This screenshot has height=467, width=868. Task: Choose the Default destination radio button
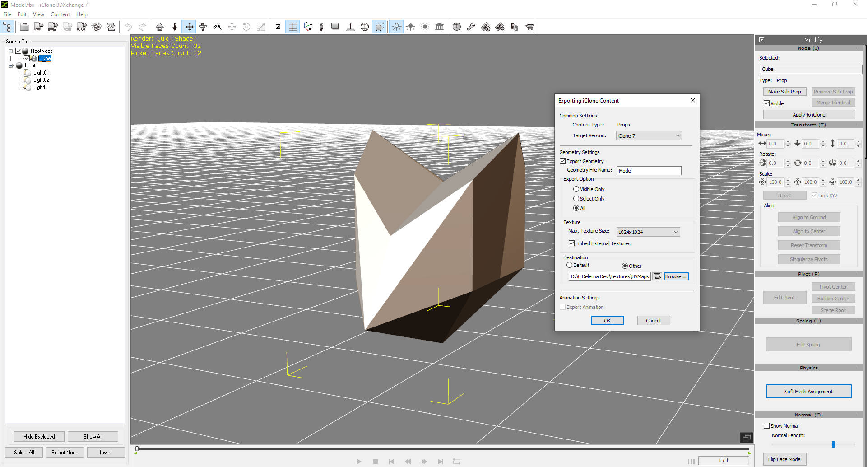point(569,265)
